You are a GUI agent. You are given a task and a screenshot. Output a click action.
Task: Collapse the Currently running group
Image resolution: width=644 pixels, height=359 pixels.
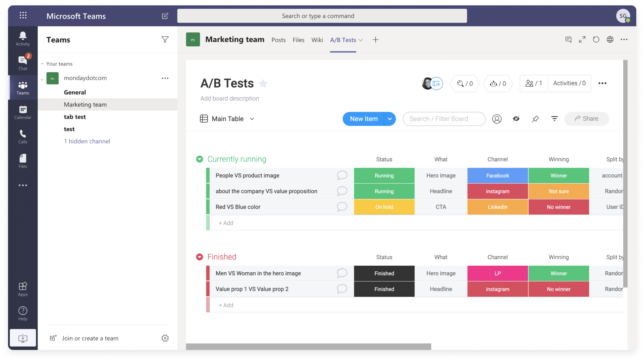(200, 159)
